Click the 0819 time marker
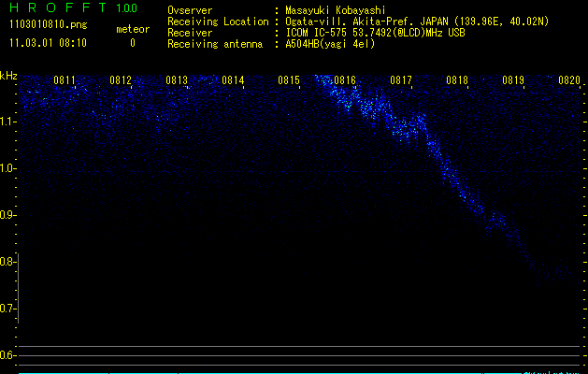 pos(513,80)
